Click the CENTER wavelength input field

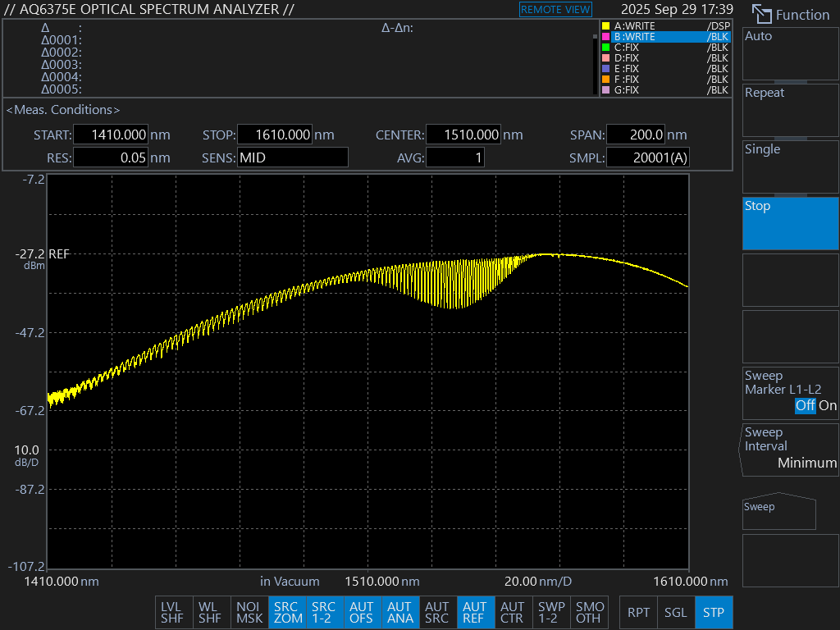coord(463,135)
